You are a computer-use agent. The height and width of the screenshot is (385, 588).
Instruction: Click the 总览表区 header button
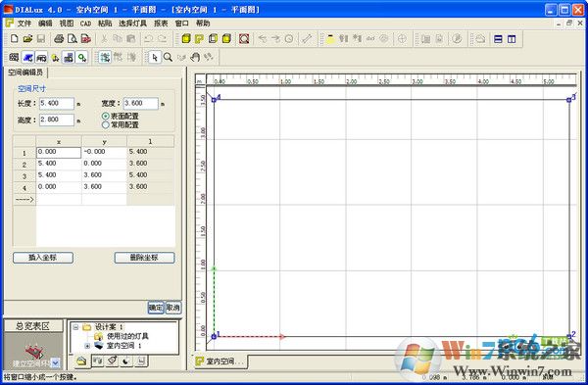point(33,326)
